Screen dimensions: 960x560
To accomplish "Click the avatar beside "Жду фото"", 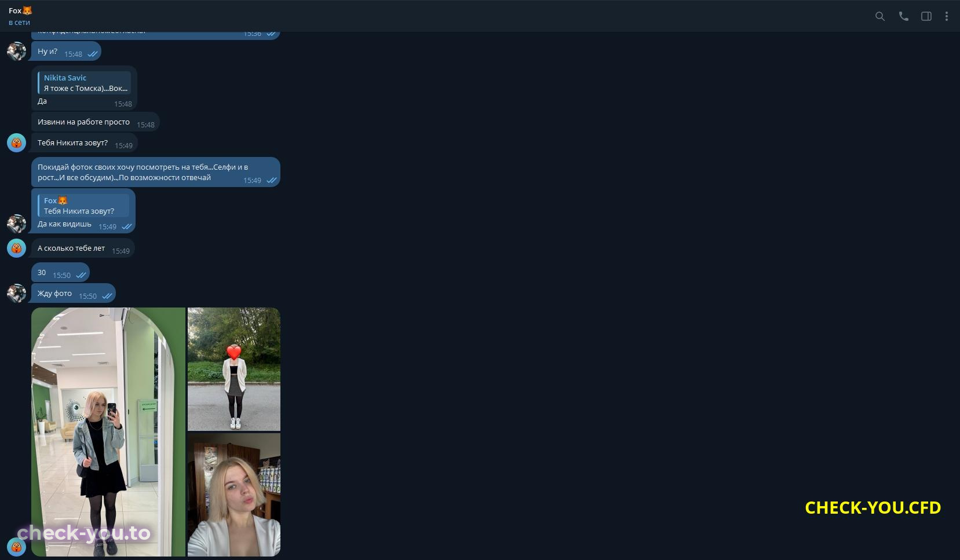I will coord(16,293).
